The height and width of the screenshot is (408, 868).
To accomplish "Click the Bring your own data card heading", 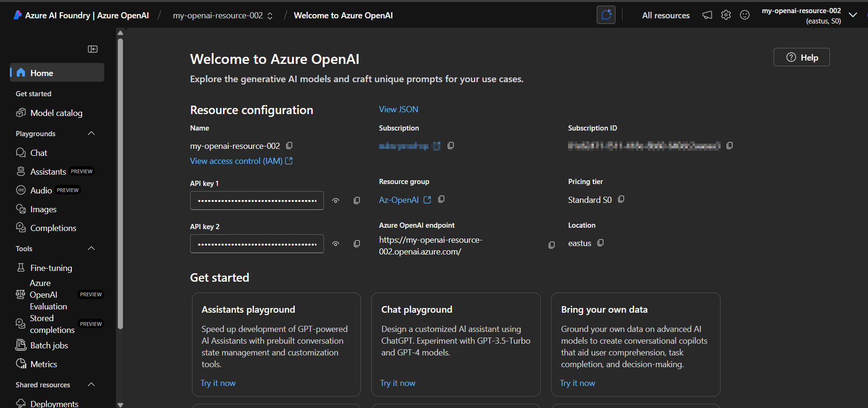I will (x=604, y=309).
